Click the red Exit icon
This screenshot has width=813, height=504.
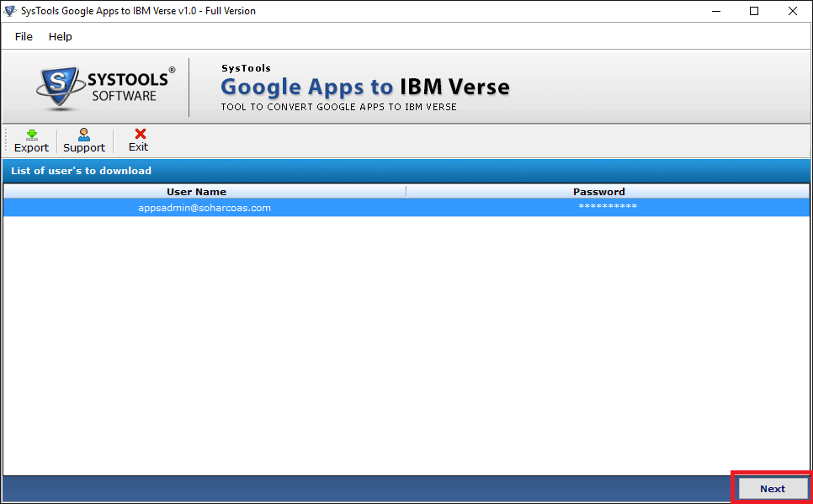click(x=140, y=134)
